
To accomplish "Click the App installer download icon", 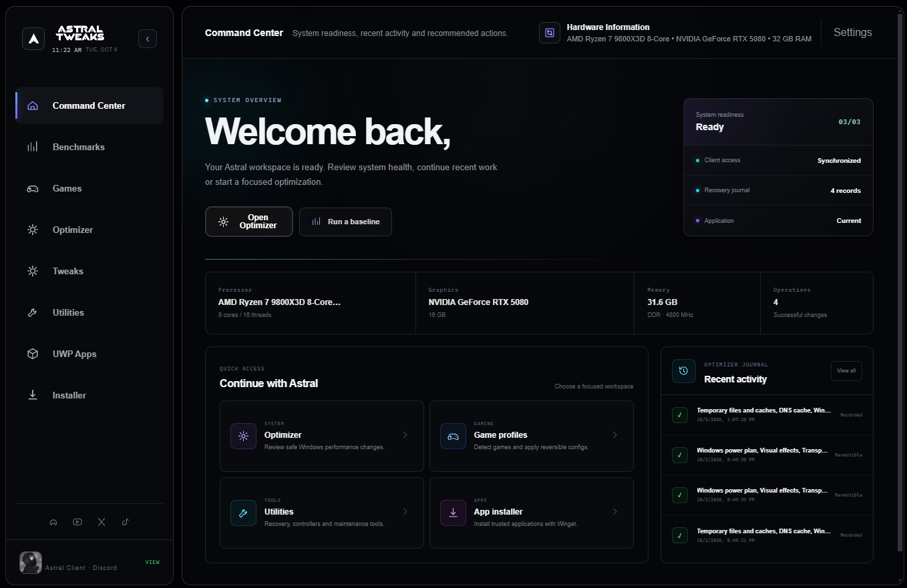I will tap(453, 513).
